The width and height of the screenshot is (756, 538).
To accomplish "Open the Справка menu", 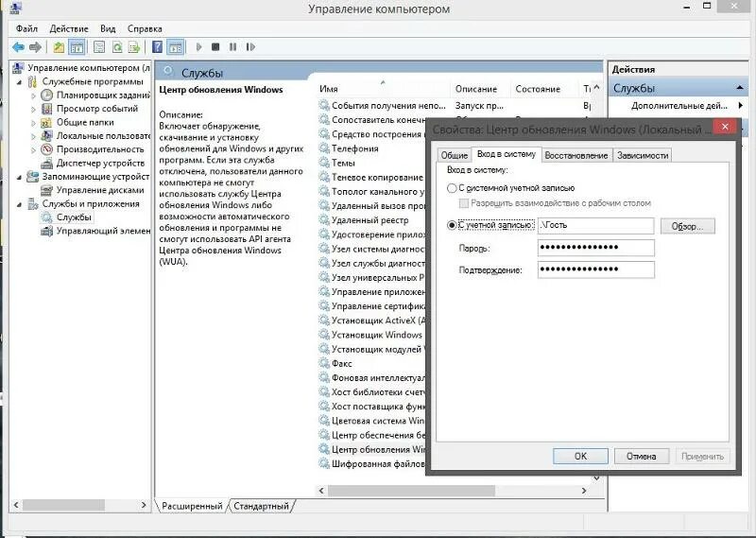I will point(145,28).
